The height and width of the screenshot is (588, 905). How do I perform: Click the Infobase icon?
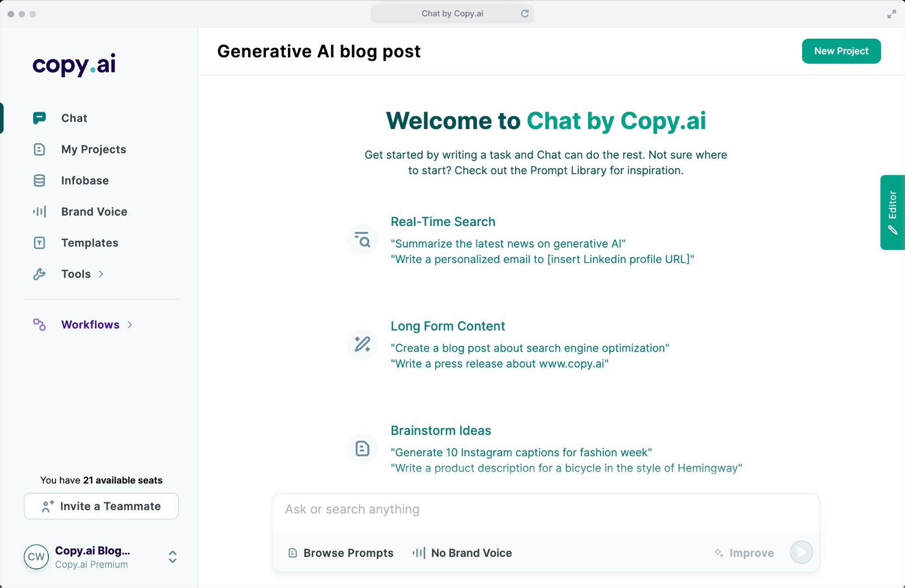coord(40,180)
